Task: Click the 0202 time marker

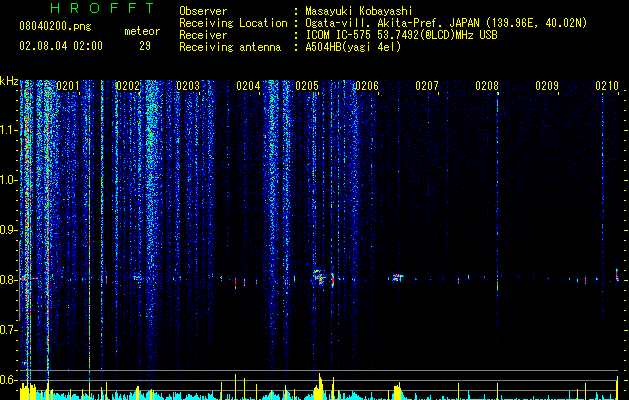Action: click(128, 85)
